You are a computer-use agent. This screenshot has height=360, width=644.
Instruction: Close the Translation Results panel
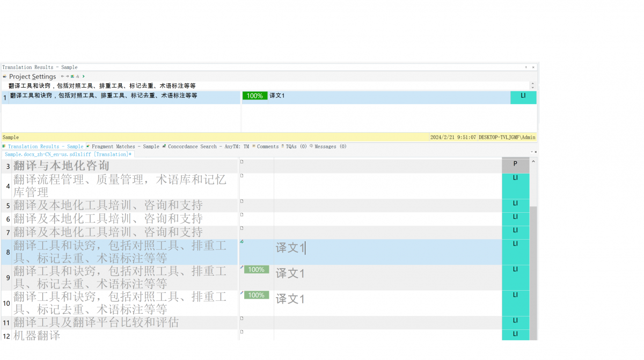click(533, 67)
